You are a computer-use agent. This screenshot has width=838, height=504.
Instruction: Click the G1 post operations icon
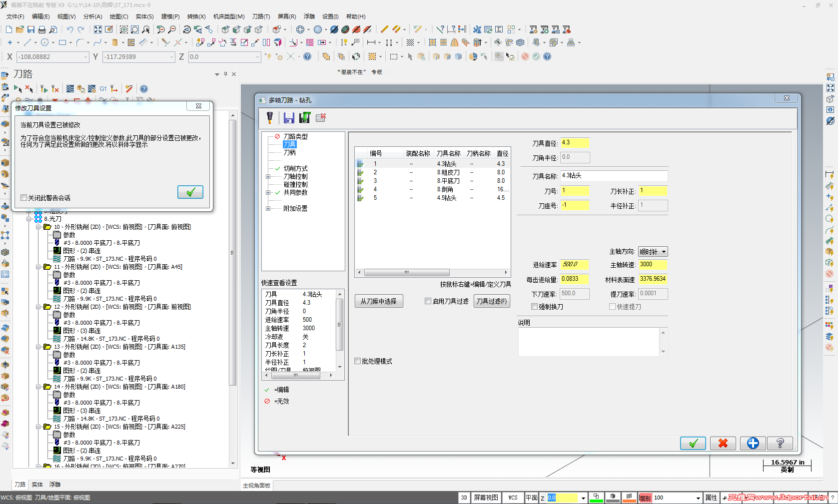(103, 89)
